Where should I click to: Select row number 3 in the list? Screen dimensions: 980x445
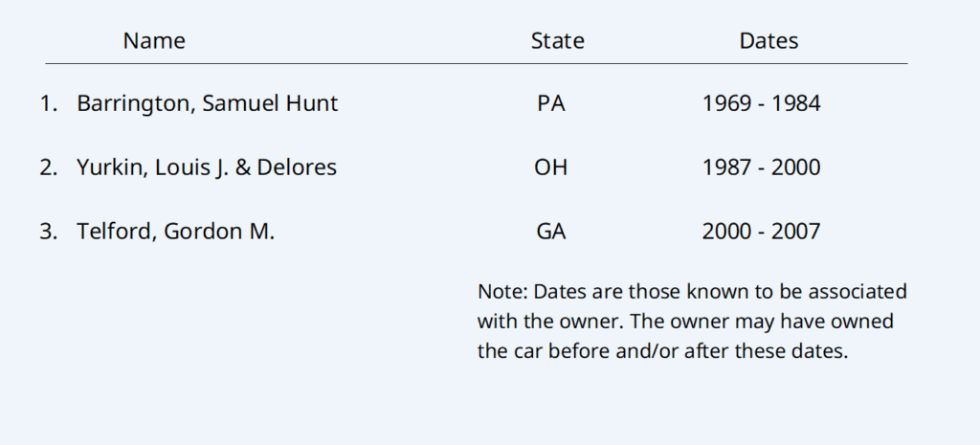(49, 232)
